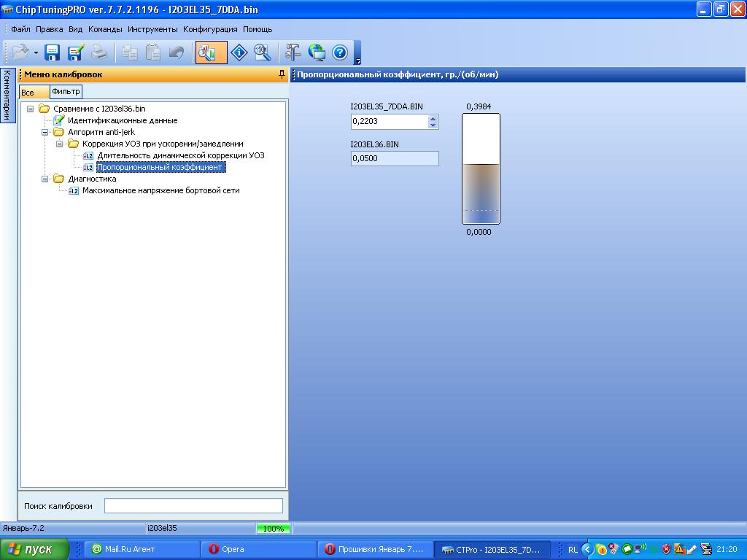Click the Январь-7.2 status bar text

[x=23, y=528]
